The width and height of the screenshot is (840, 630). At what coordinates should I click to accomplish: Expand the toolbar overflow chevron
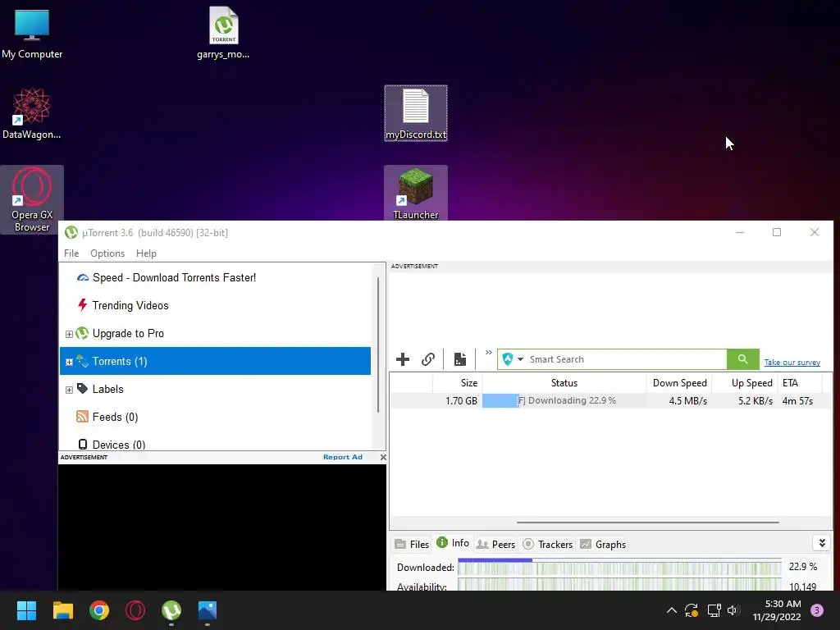pos(489,353)
